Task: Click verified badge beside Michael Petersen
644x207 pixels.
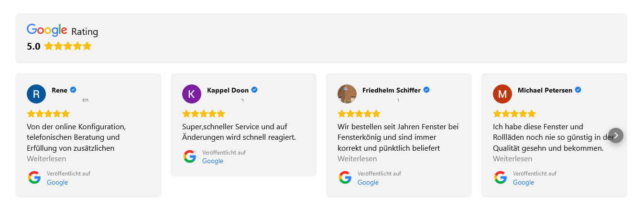Action: coord(578,90)
